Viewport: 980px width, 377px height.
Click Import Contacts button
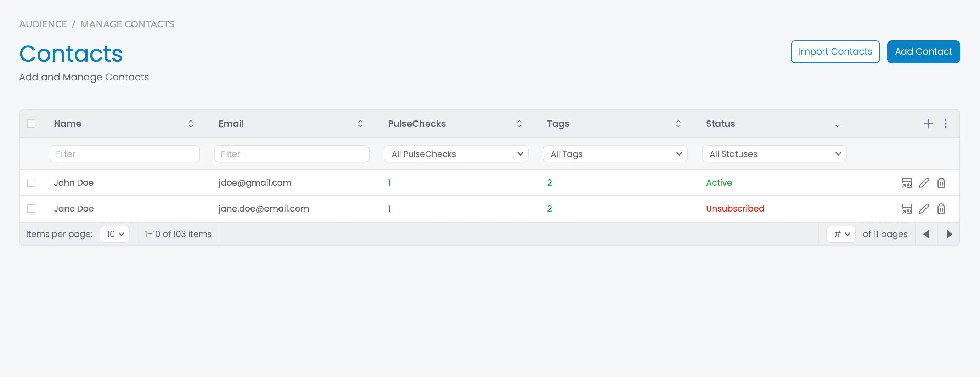point(835,52)
